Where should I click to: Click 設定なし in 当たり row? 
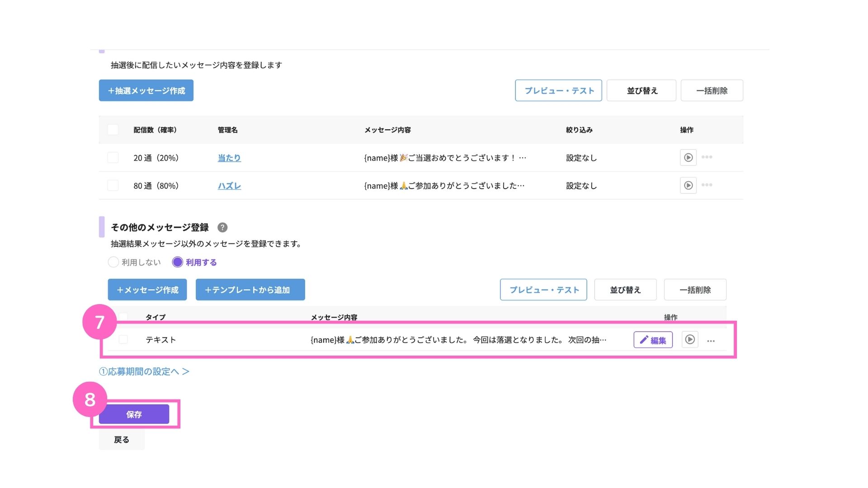click(581, 158)
